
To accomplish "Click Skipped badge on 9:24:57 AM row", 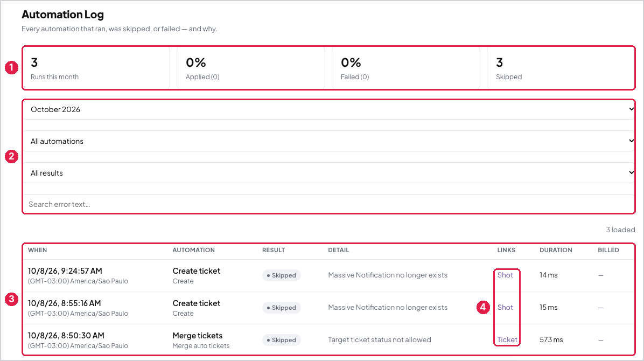I will 281,275.
